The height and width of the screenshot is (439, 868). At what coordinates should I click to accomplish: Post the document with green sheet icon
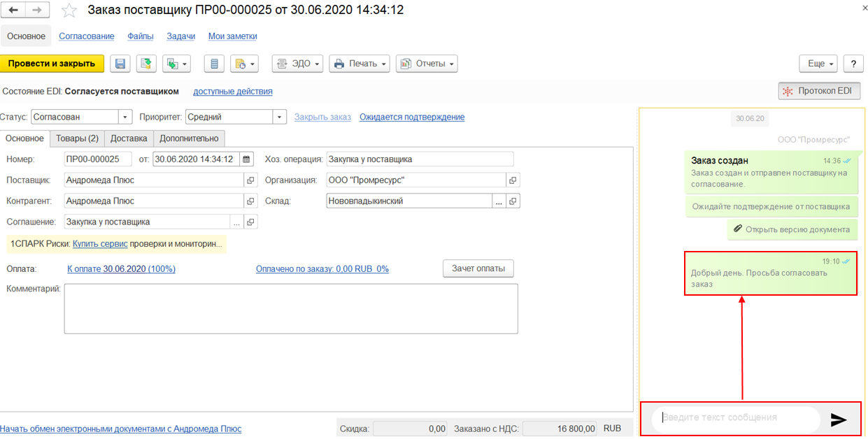click(146, 64)
